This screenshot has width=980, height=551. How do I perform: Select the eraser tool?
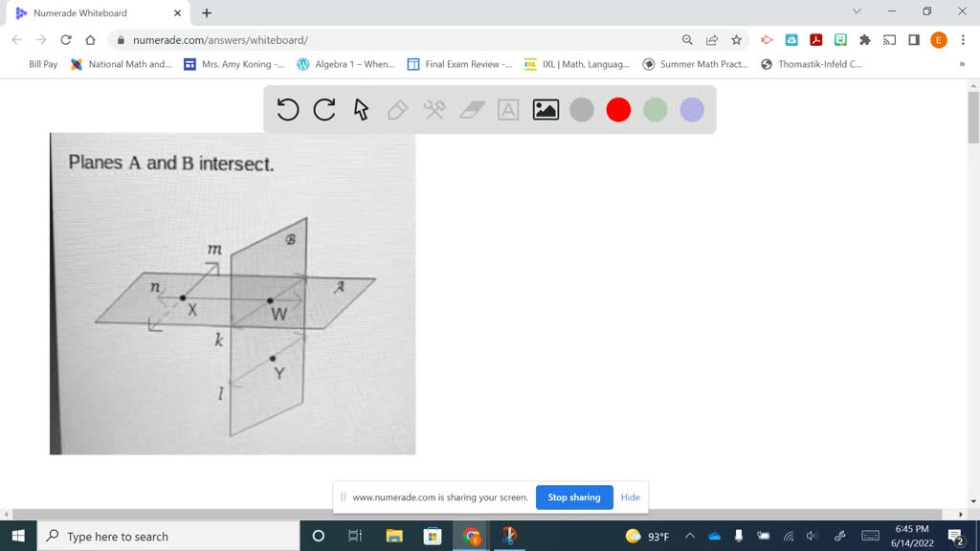coord(470,109)
